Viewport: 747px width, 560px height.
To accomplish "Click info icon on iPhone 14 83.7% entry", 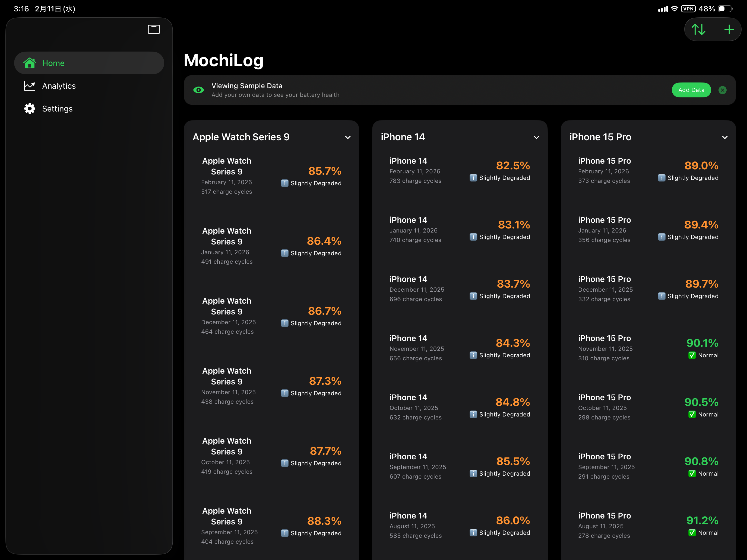I will point(473,296).
